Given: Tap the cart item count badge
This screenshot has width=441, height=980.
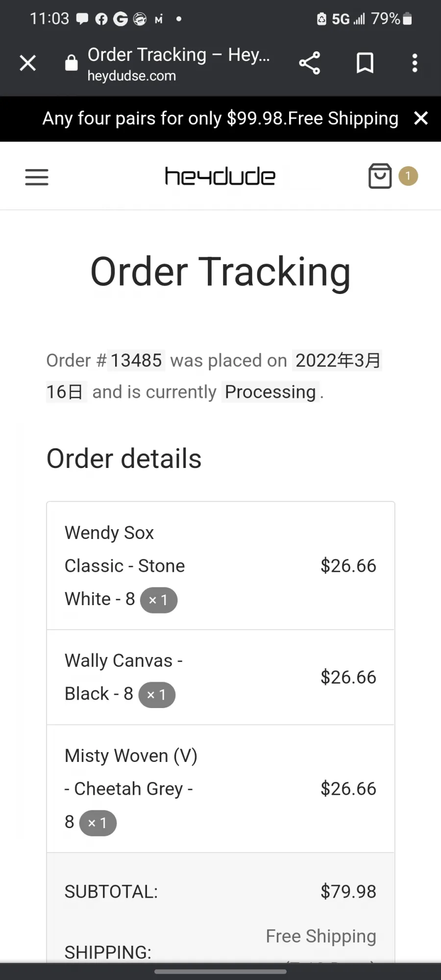Looking at the screenshot, I should coord(408,176).
